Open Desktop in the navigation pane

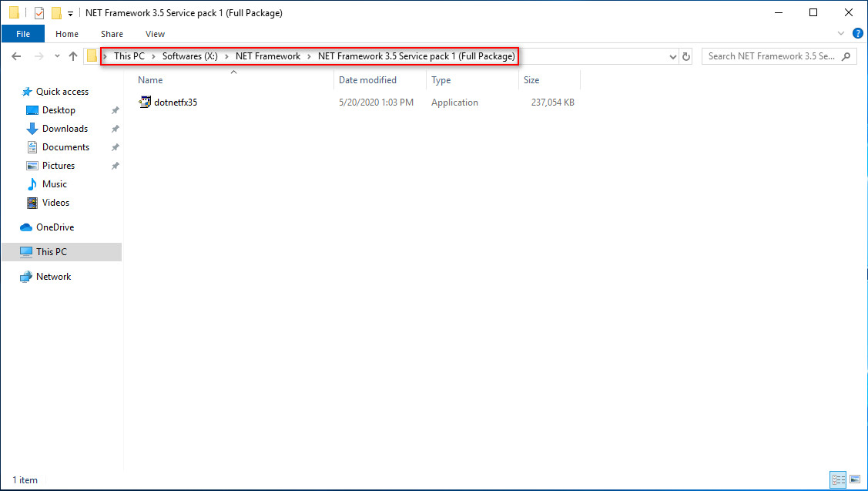pyautogui.click(x=59, y=110)
